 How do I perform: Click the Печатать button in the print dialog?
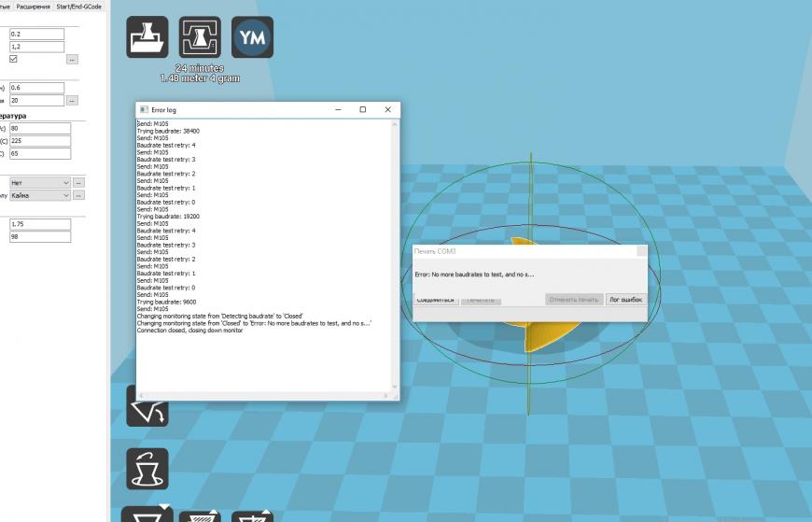(x=481, y=300)
